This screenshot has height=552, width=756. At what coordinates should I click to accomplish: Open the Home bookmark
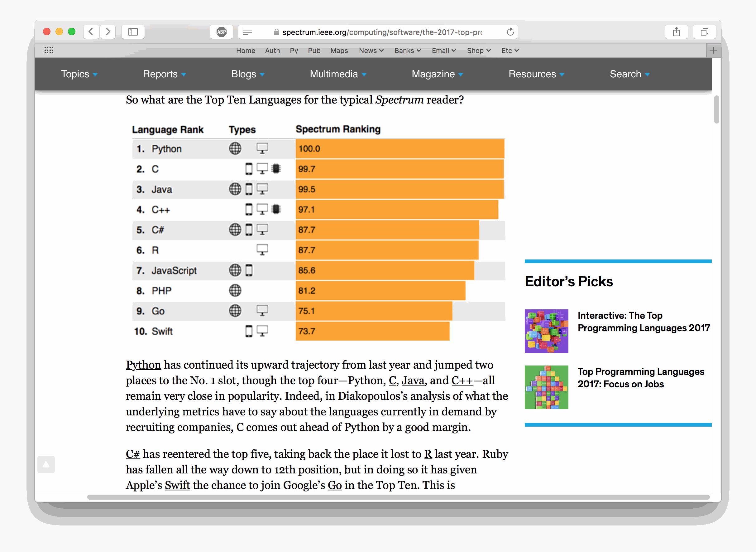(246, 51)
